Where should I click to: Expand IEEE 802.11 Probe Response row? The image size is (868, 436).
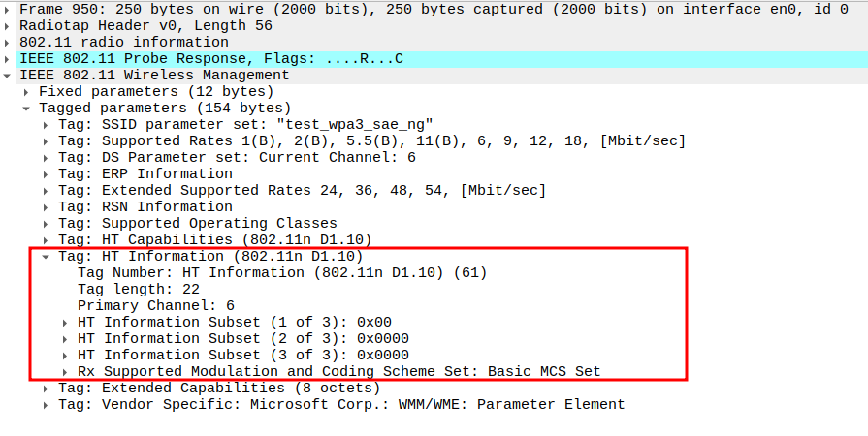pyautogui.click(x=9, y=58)
